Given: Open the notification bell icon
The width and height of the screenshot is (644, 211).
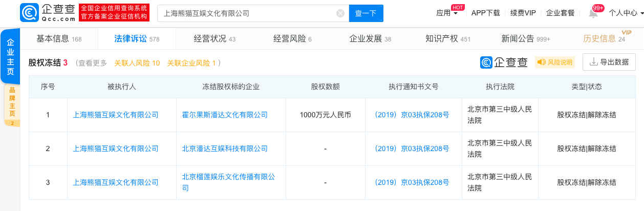Looking at the screenshot, I should 593,13.
